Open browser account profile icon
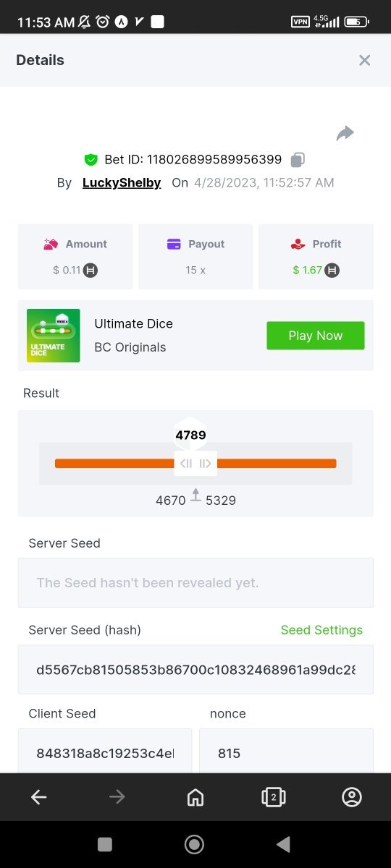 (x=352, y=797)
